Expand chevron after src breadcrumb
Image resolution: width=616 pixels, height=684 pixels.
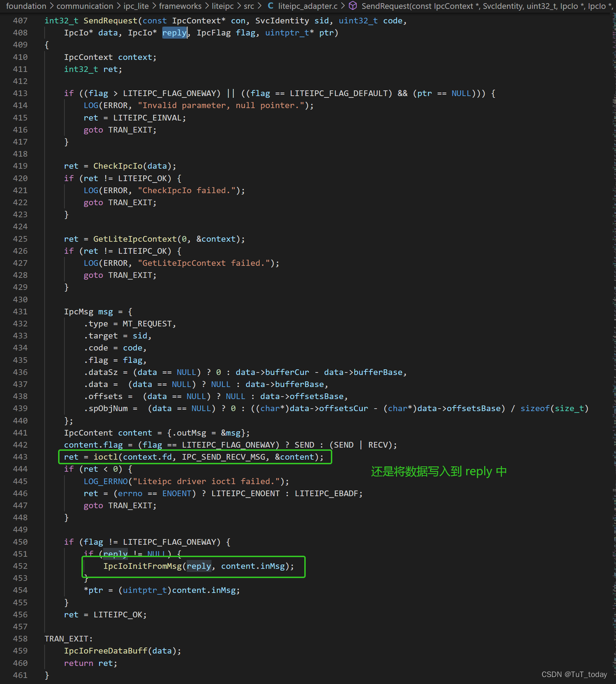click(259, 6)
